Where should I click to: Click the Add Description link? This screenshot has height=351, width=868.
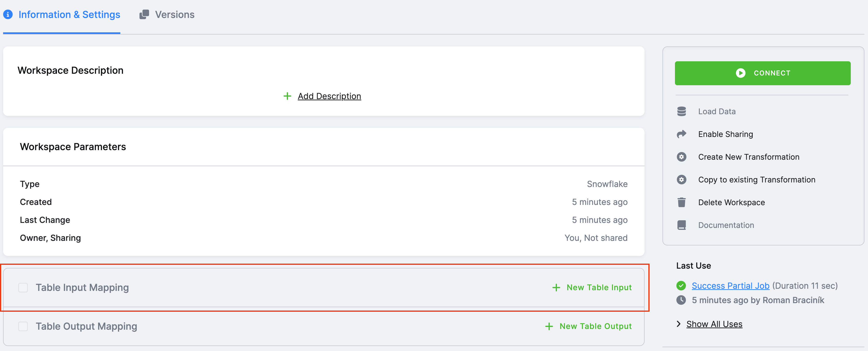point(329,96)
